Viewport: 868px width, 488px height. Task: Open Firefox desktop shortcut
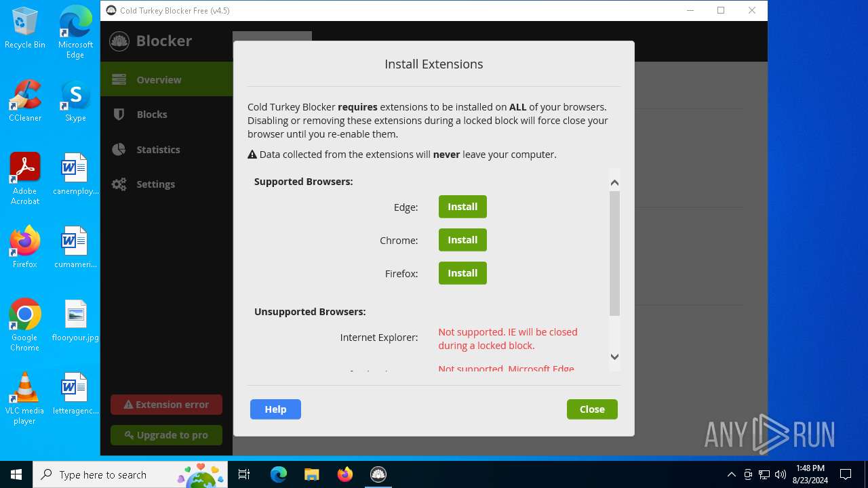coord(25,247)
